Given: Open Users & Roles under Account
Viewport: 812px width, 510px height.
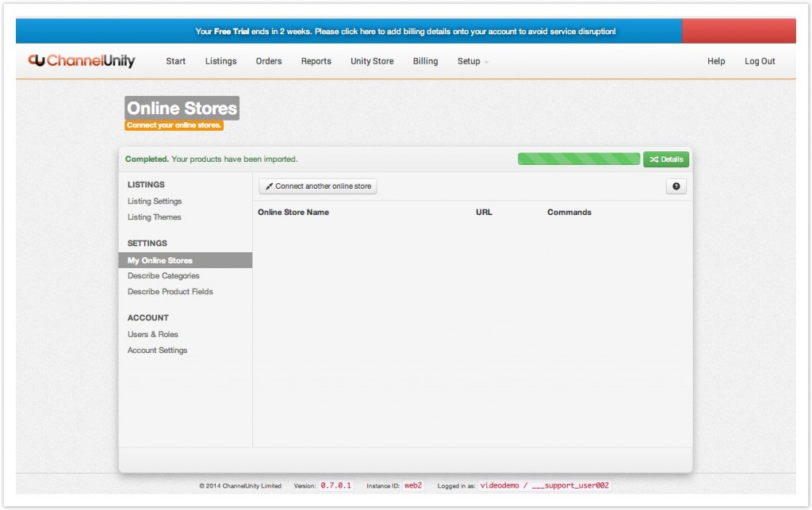Looking at the screenshot, I should [x=152, y=334].
